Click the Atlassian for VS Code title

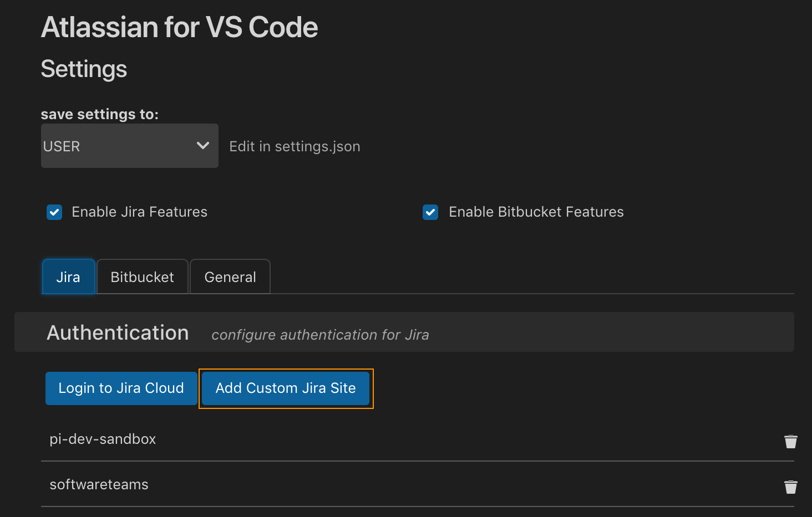179,27
